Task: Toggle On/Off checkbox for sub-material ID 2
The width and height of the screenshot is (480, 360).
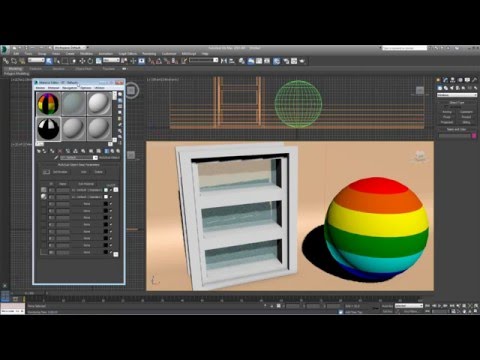Action: pos(111,197)
